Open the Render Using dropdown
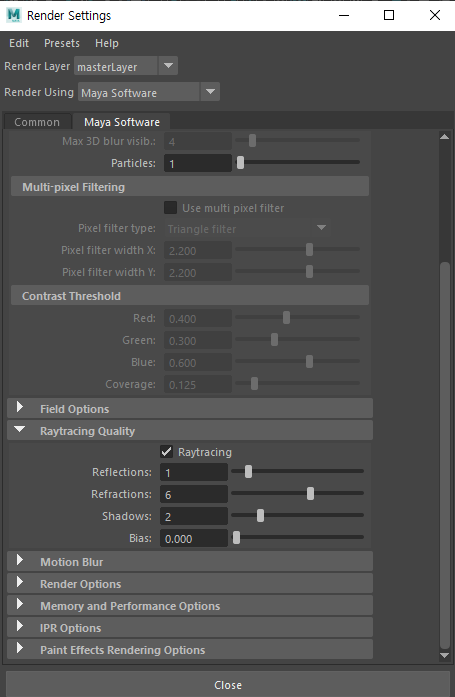The height and width of the screenshot is (697, 455). point(148,92)
